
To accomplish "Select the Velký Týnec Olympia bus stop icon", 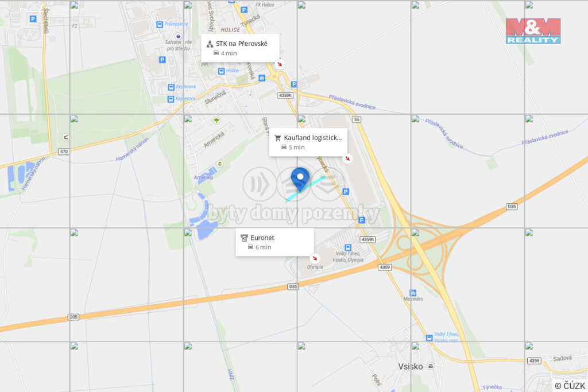I will click(347, 247).
